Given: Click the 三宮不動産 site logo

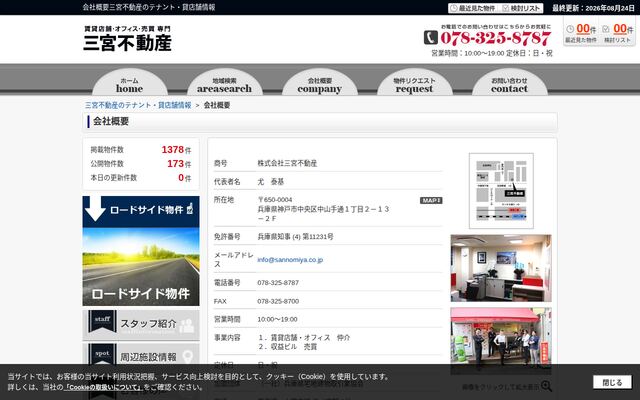Looking at the screenshot, I should 128,39.
